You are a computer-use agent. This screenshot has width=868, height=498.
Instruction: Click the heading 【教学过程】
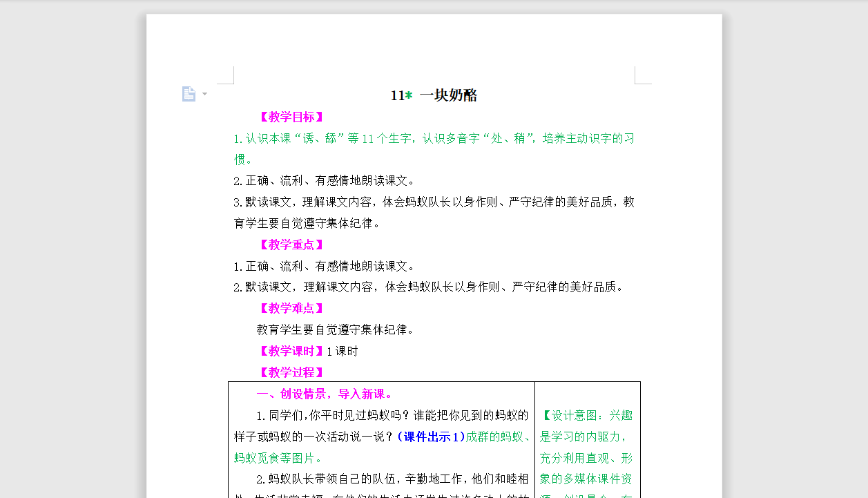(x=291, y=372)
